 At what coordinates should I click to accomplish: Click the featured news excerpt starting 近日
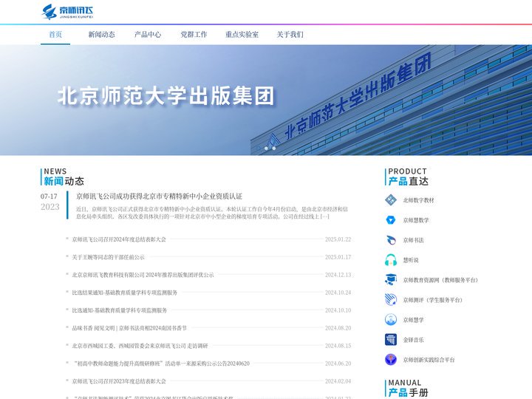(212, 213)
